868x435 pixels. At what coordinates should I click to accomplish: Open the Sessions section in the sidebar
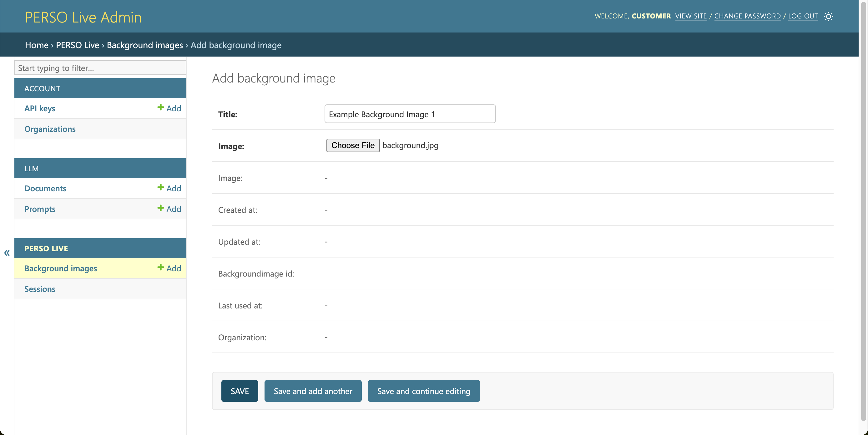[x=39, y=288]
